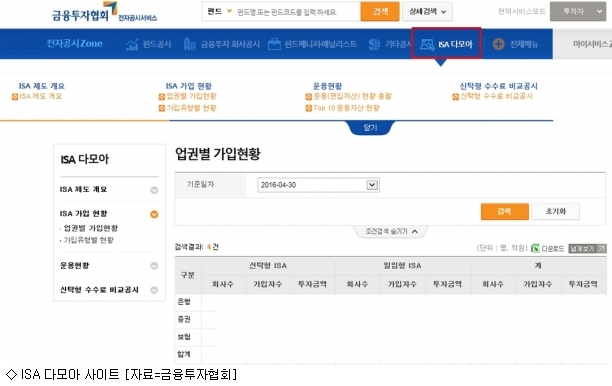Click the 신탁형 ISA column header
The image size is (612, 386).
pyautogui.click(x=268, y=265)
